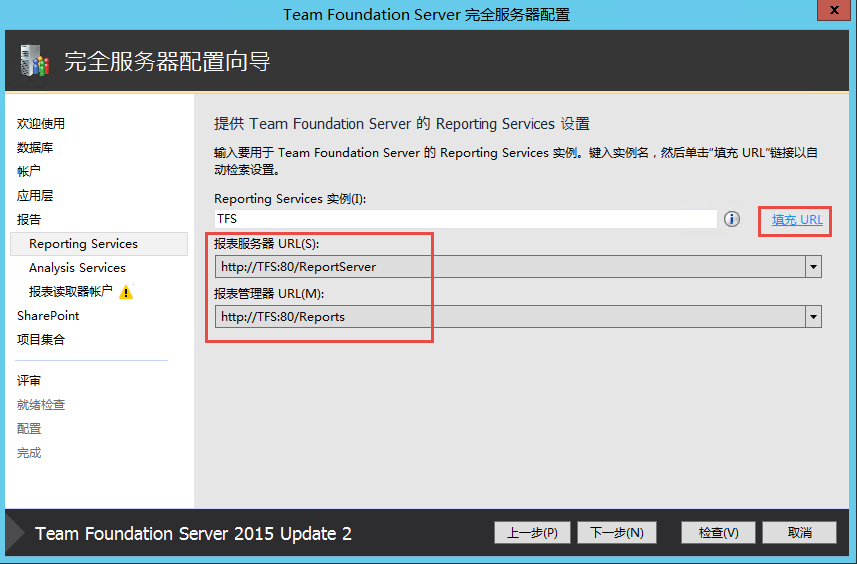Click the 配置 sidebar entry
The width and height of the screenshot is (857, 564).
pyautogui.click(x=28, y=429)
